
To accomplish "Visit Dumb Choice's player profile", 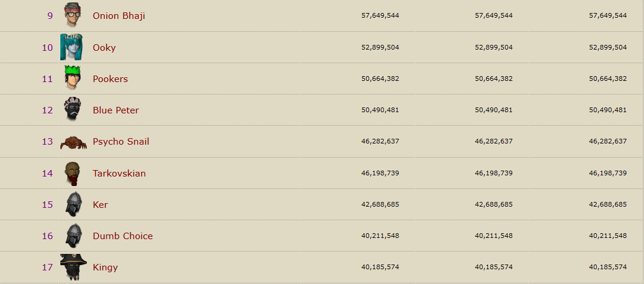I will (122, 236).
